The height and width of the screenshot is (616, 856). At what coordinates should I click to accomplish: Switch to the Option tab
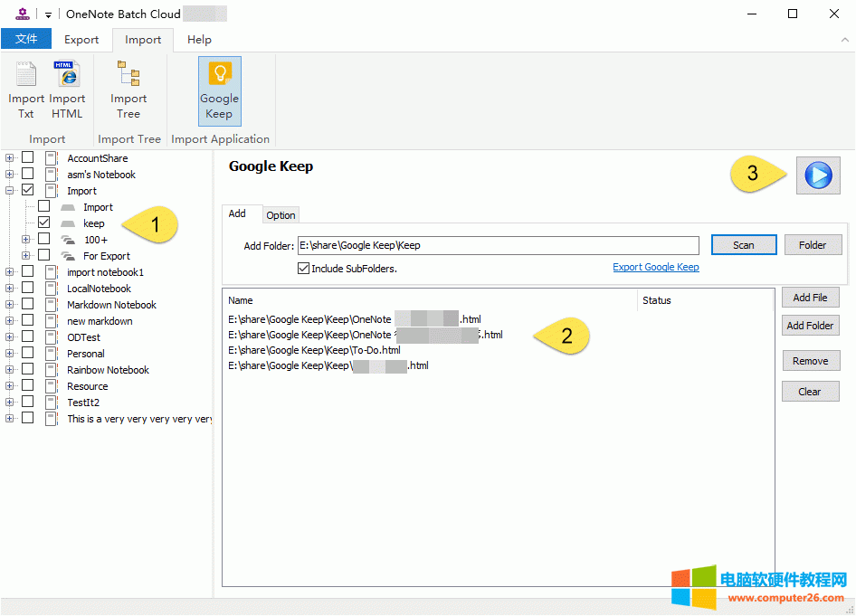click(281, 214)
